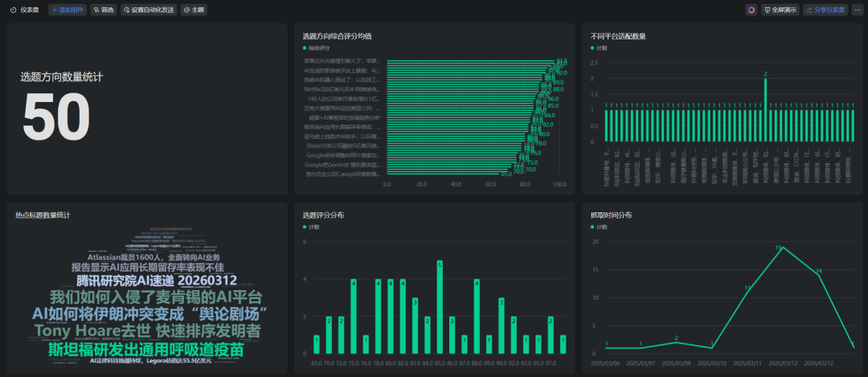
Task: Click the 选题方向数量统计 card title
Action: coord(61,77)
